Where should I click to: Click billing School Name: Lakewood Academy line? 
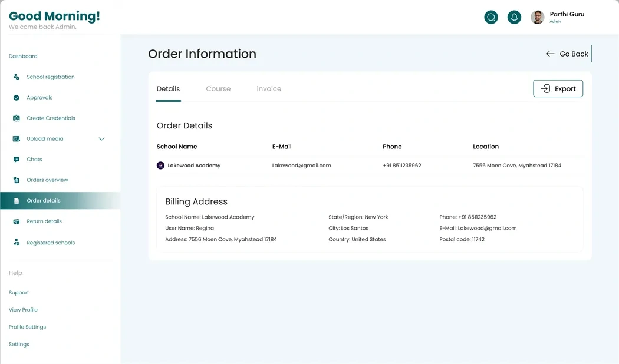pos(210,217)
